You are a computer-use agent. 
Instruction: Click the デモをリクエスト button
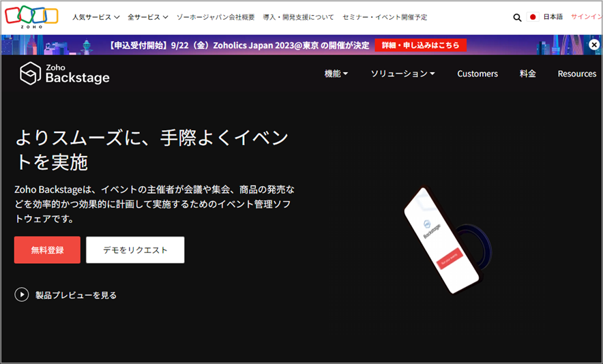(135, 250)
